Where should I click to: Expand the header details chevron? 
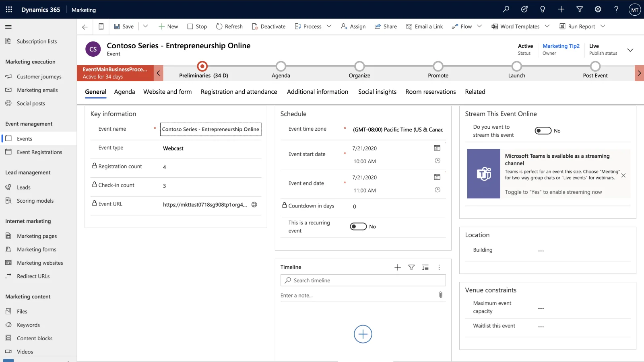(x=630, y=50)
